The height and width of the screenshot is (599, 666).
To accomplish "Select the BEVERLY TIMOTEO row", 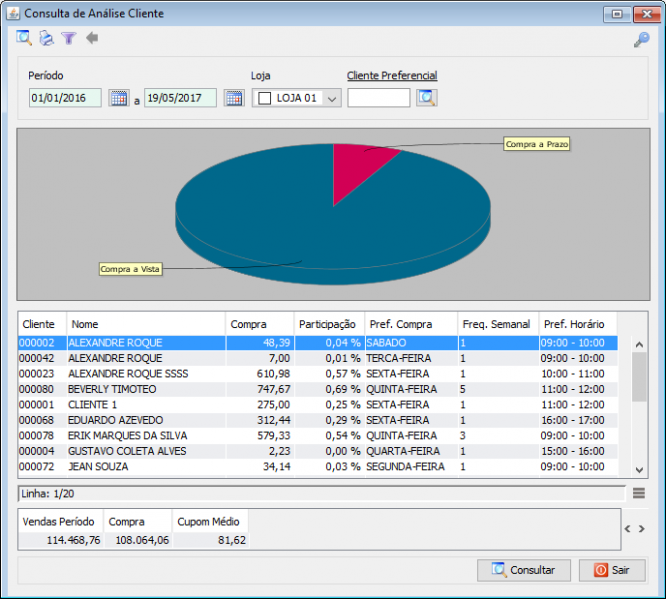I will 318,389.
